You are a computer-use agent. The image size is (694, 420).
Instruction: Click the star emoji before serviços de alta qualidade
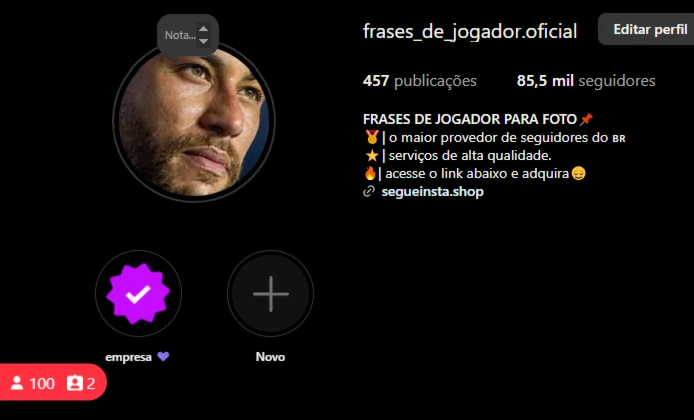click(371, 155)
